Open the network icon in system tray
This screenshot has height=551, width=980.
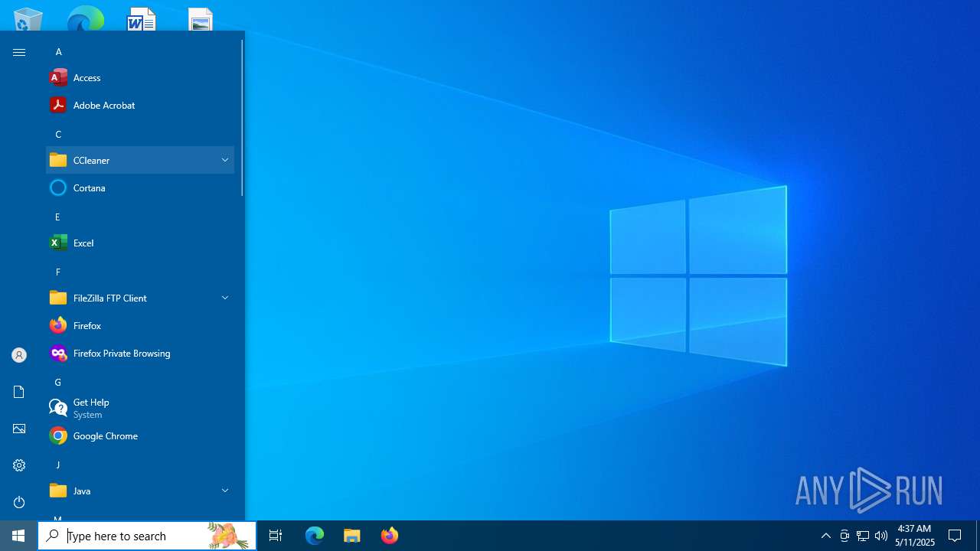(863, 536)
